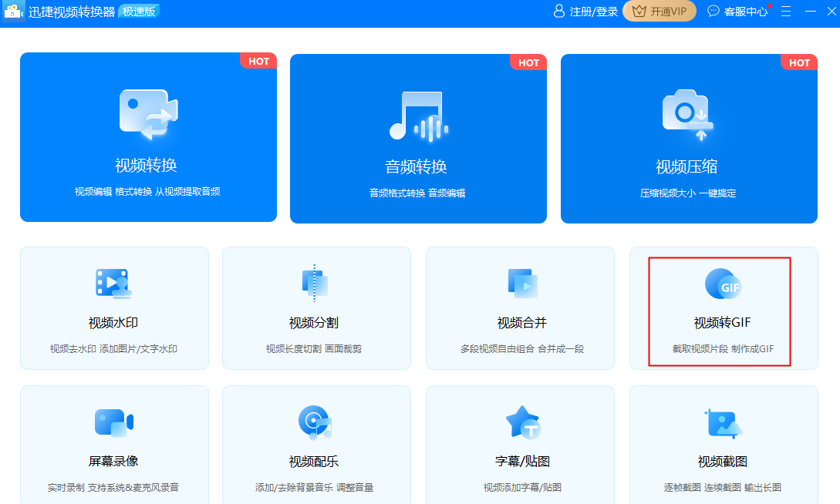This screenshot has height=504, width=840.
Task: Click the chat bubble icon beside 客服中心
Action: pyautogui.click(x=713, y=12)
